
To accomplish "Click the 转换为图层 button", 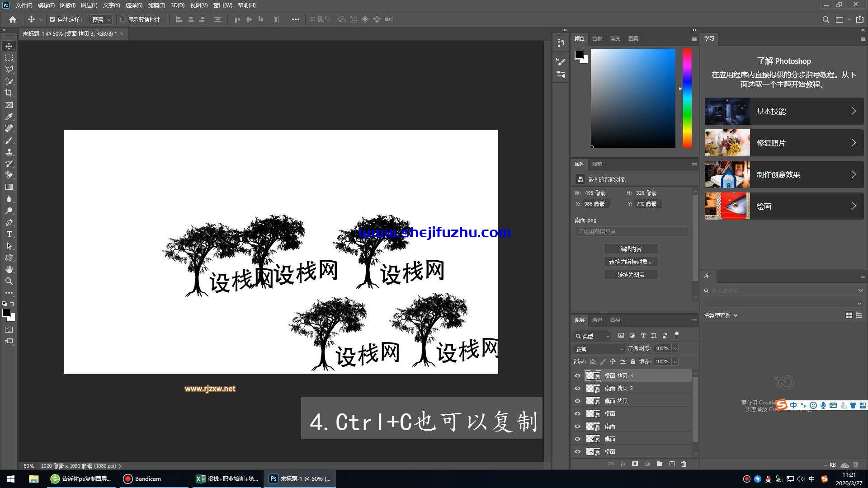I will [631, 275].
